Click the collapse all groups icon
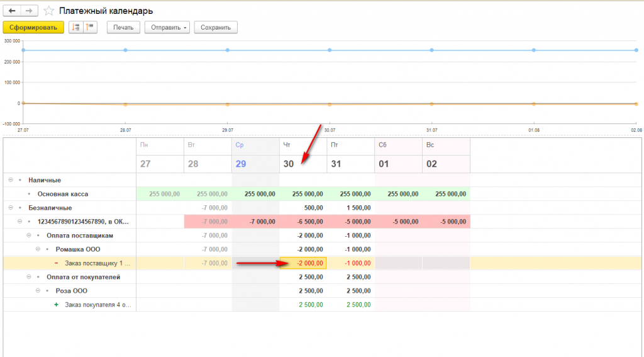The image size is (644, 357). (x=90, y=28)
